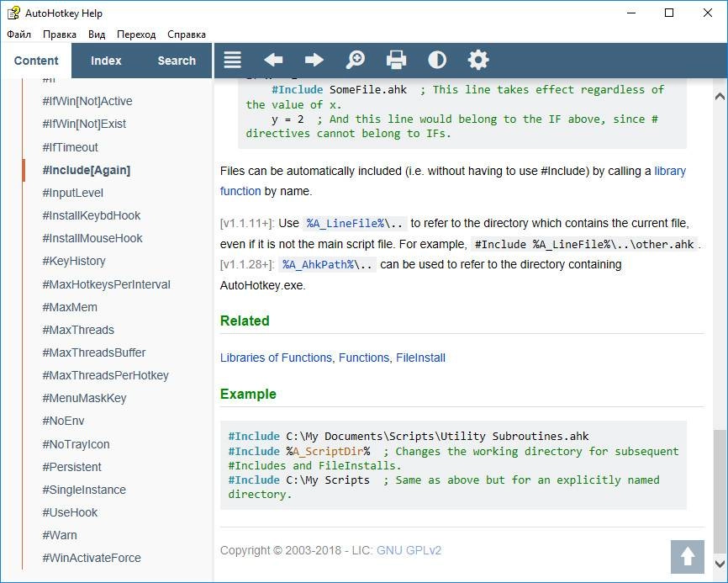Open the Файл menu
This screenshot has height=583, width=728.
[x=19, y=34]
